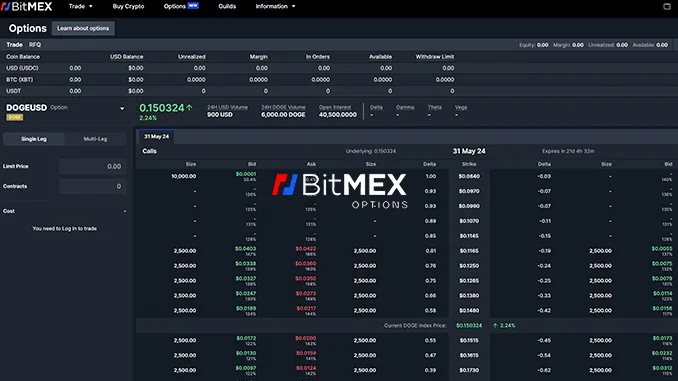
Task: Click Learn about options button
Action: pos(83,29)
